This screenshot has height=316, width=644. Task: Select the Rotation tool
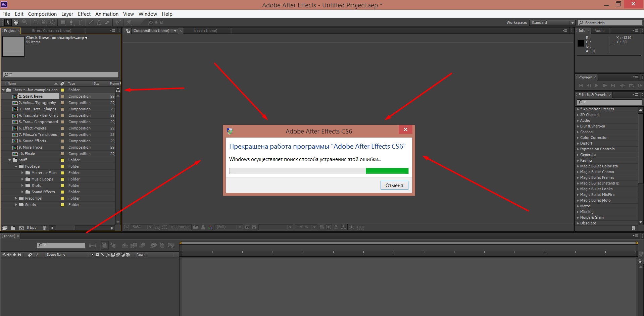point(35,22)
